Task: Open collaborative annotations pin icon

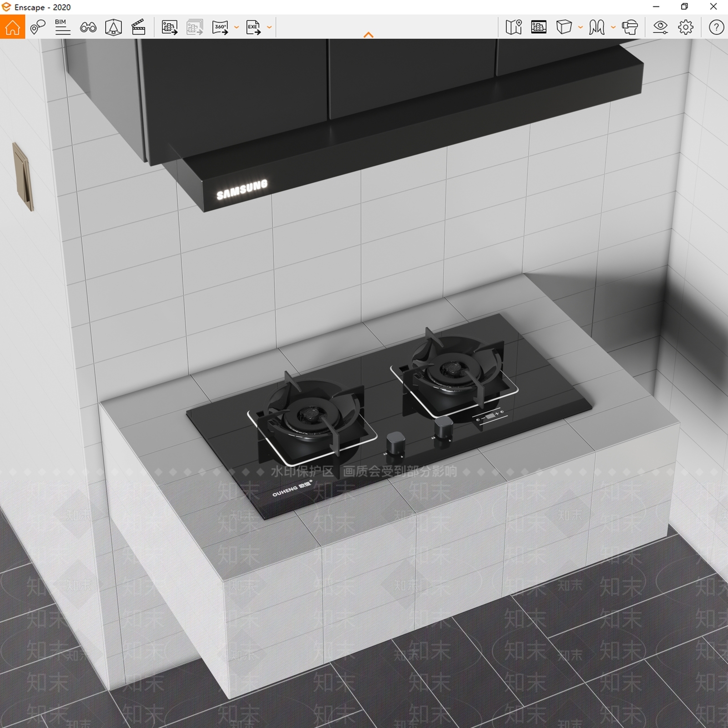Action: (x=38, y=27)
